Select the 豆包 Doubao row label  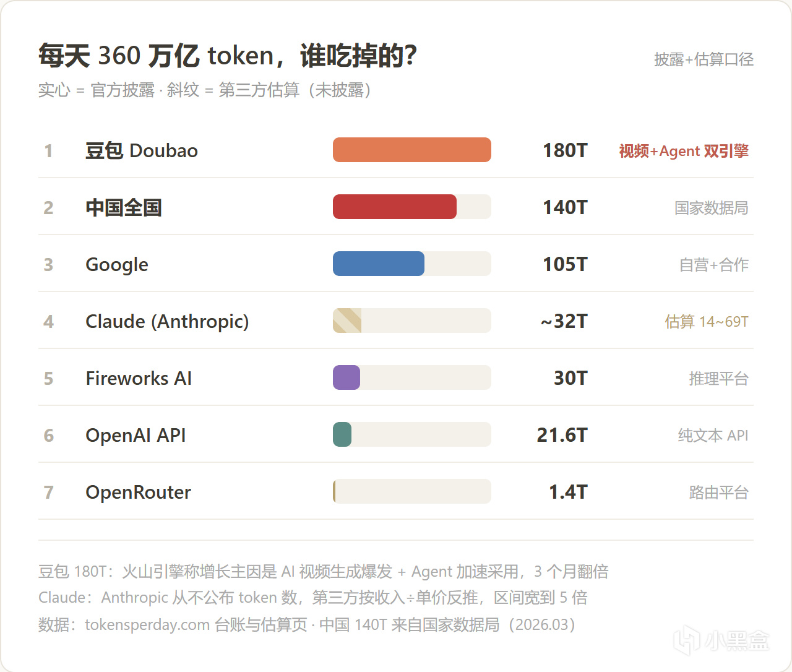142,150
